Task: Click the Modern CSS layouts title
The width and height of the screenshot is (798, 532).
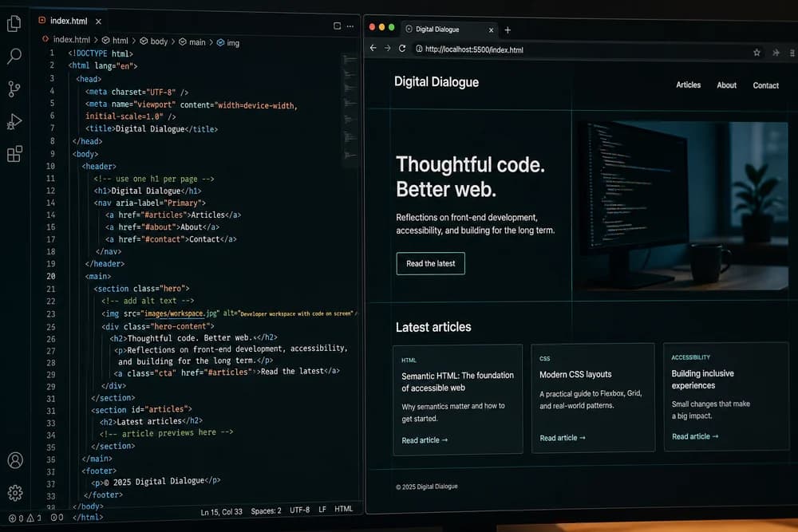Action: tap(575, 374)
